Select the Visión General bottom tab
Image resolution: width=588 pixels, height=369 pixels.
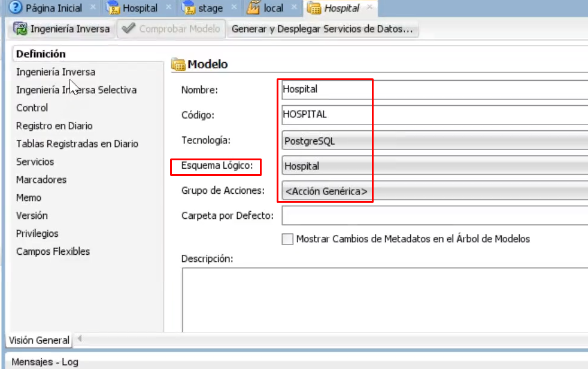pos(39,340)
